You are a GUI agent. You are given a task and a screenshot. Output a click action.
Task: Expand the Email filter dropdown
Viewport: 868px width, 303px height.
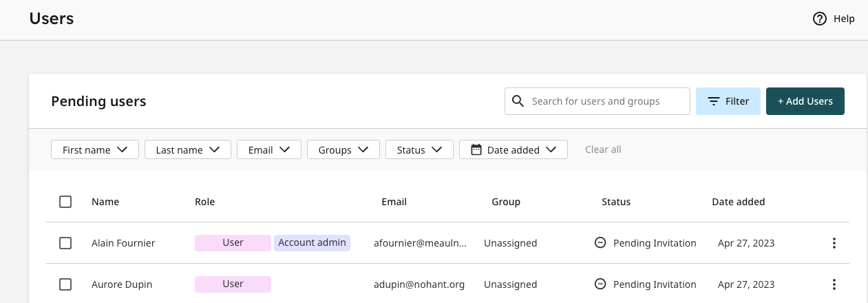(268, 149)
